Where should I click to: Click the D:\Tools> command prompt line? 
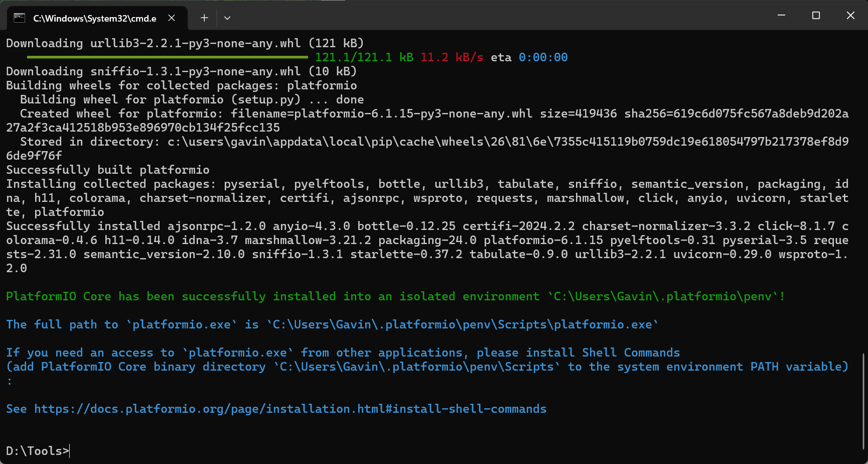click(x=38, y=451)
